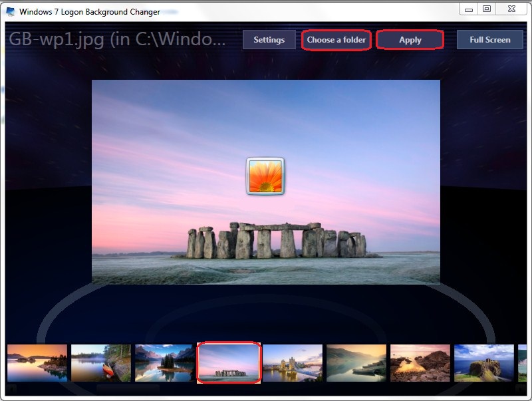Select the misty lake dock thumbnail

(x=356, y=363)
